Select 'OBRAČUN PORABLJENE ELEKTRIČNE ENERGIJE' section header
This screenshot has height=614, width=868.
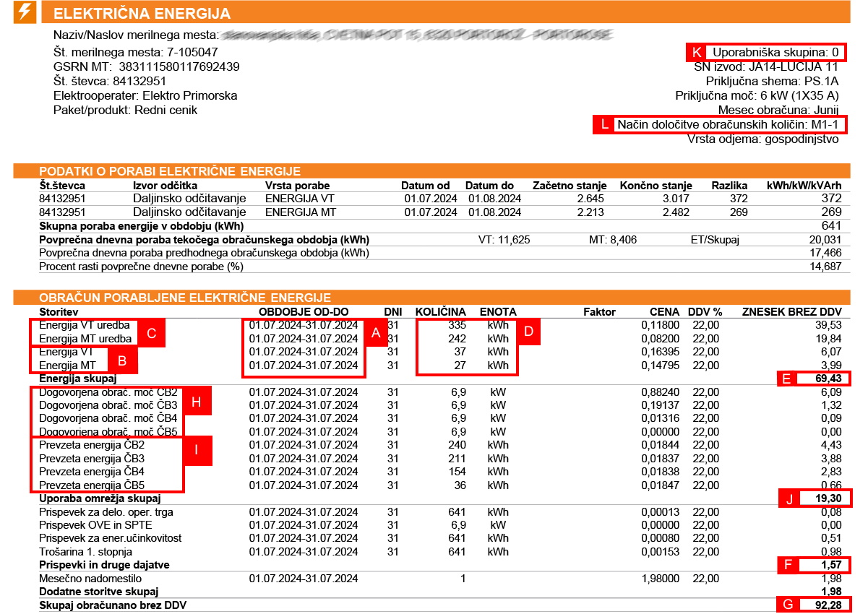coord(185,298)
